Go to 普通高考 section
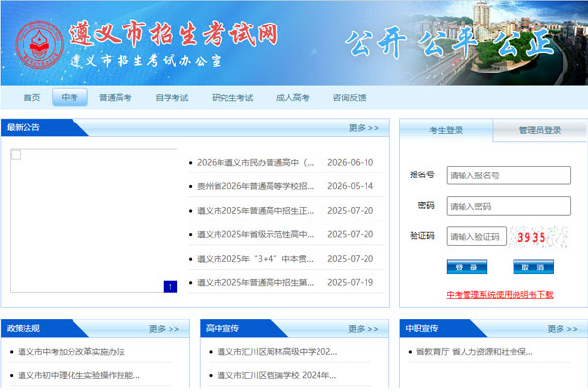 pyautogui.click(x=115, y=98)
